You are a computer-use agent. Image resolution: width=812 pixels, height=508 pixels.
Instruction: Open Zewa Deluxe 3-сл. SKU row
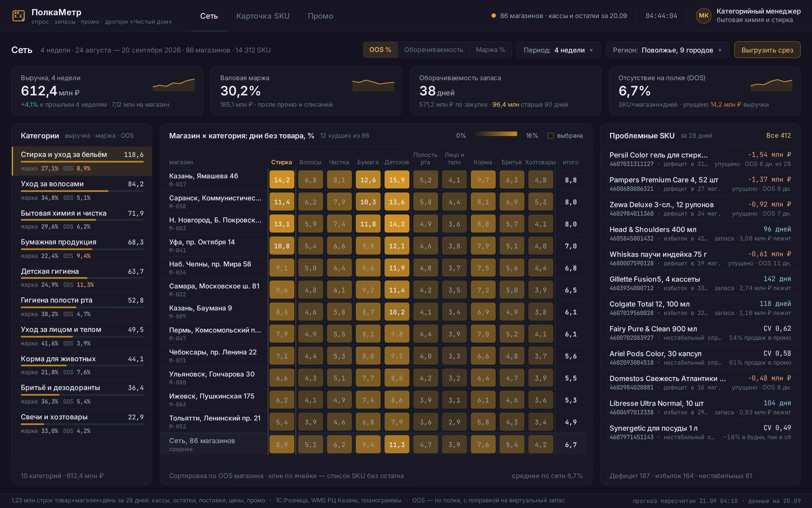700,209
